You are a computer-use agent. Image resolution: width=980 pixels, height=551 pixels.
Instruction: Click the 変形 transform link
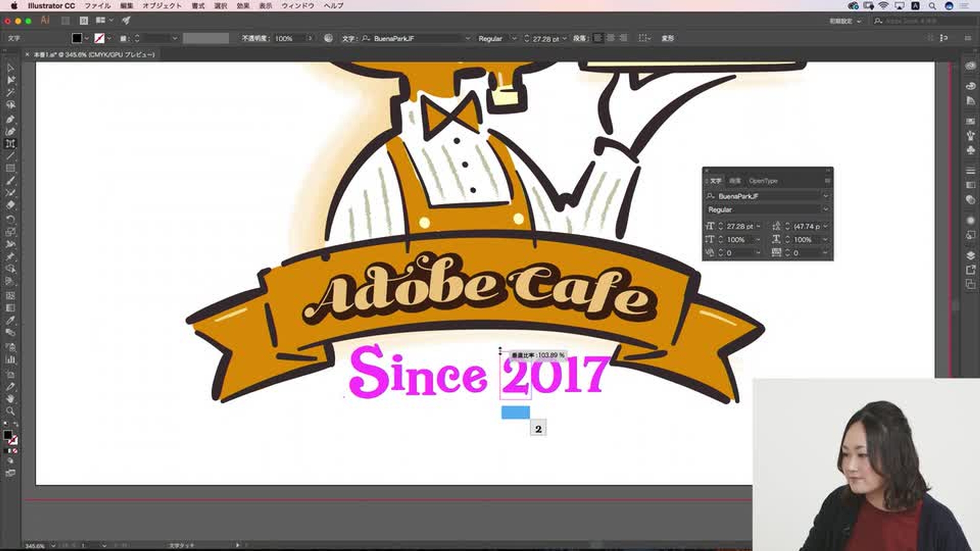[667, 38]
